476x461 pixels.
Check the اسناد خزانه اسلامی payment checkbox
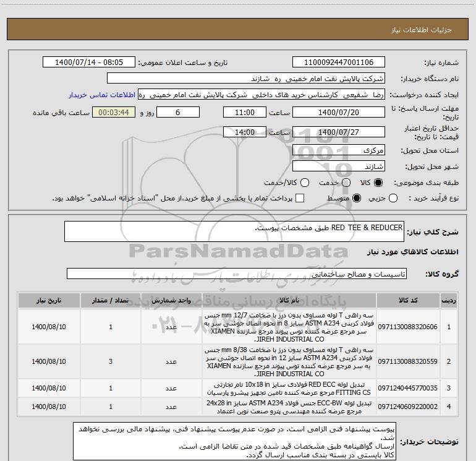tap(300, 198)
